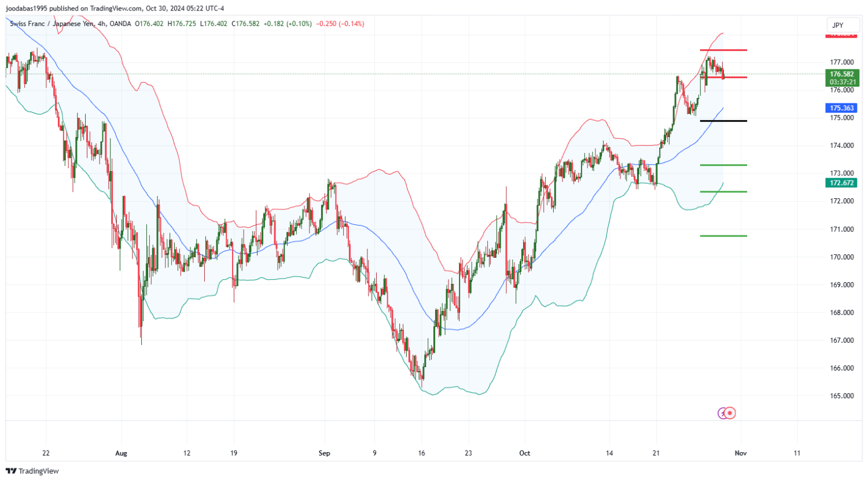Click the 9 date label on time axis

point(374,453)
